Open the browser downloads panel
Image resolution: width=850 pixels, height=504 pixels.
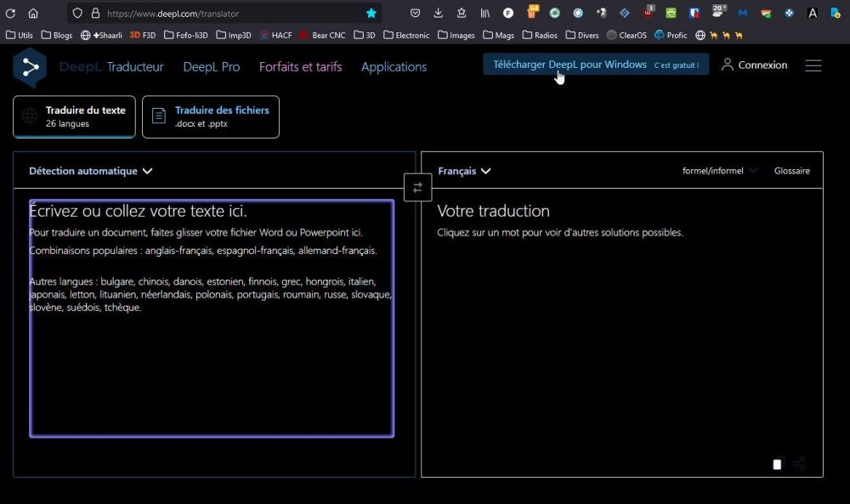point(439,13)
